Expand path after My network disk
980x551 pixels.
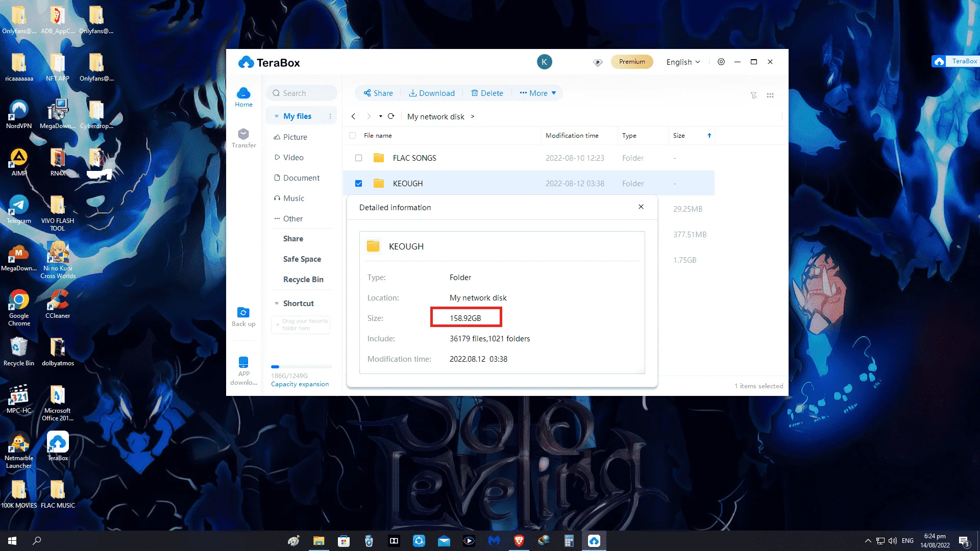coord(473,116)
